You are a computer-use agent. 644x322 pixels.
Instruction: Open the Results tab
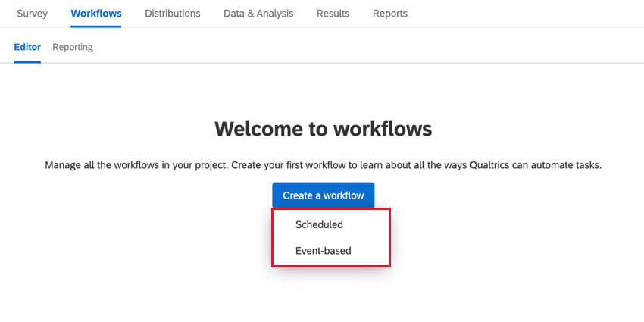[333, 14]
